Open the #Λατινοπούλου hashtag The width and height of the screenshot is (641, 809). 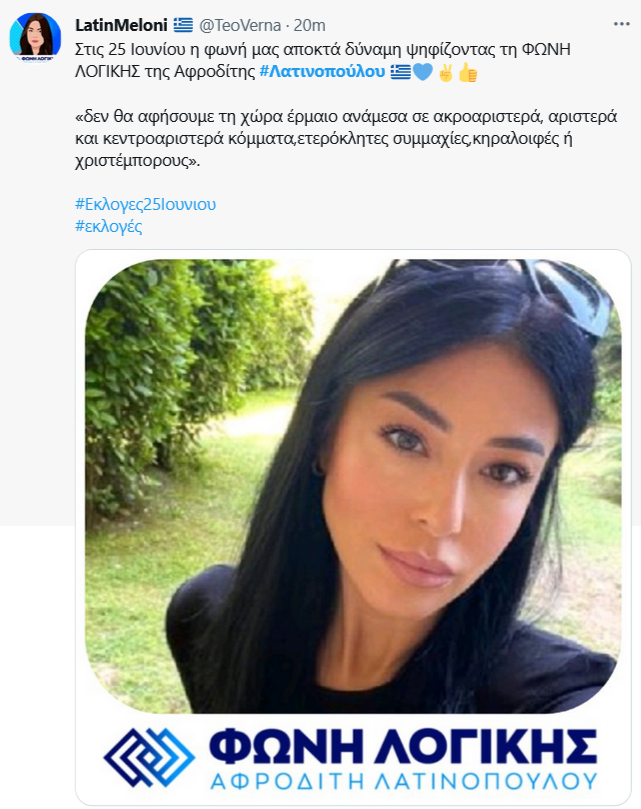(322, 71)
